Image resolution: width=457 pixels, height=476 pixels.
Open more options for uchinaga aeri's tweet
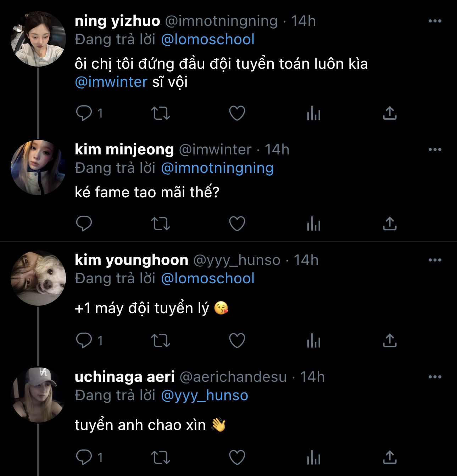435,377
